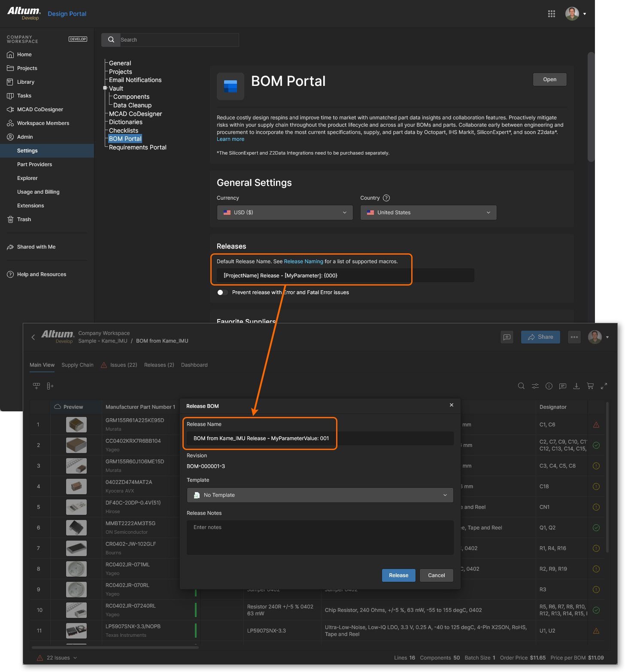
Task: Select Components under Vault tree
Action: pyautogui.click(x=131, y=97)
